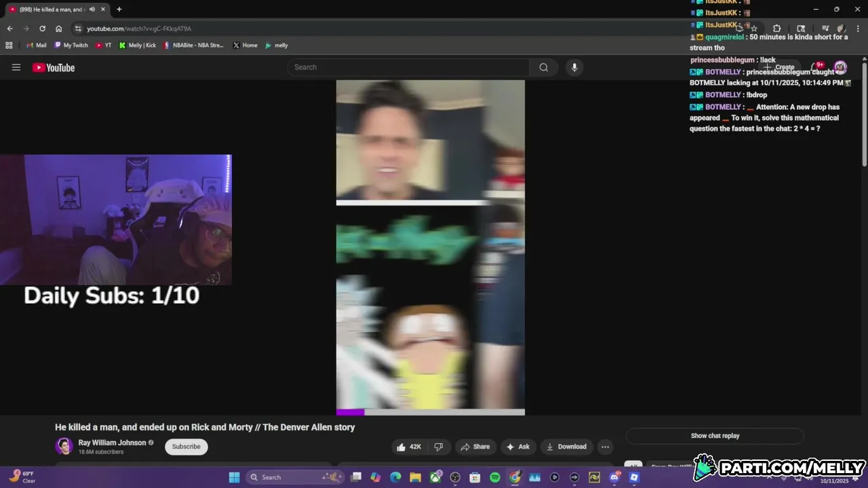The width and height of the screenshot is (868, 488).
Task: Open the Chrome three-dot menu
Action: click(858, 28)
